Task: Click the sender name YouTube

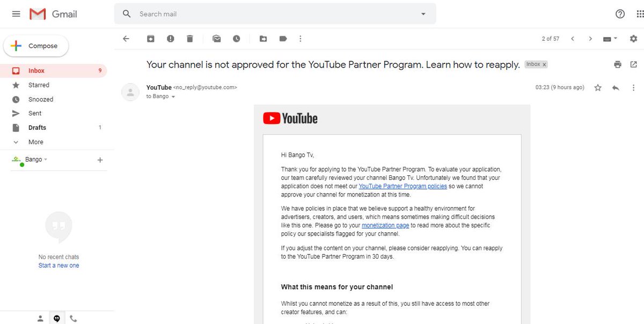Action: point(159,87)
